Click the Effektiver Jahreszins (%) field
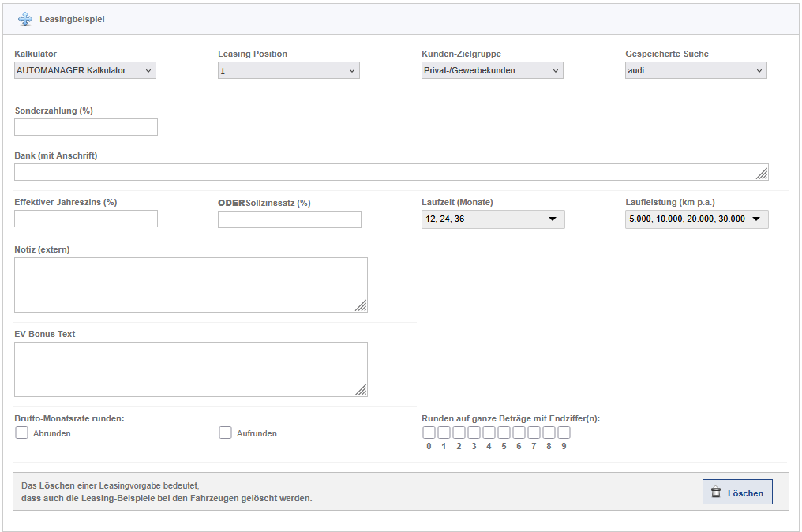Image resolution: width=802 pixels, height=532 pixels. pos(86,219)
